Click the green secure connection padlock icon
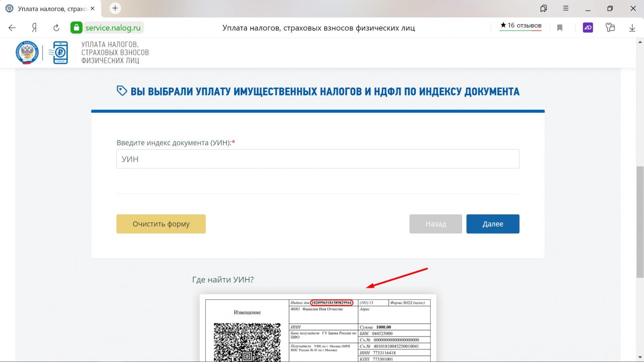 76,28
